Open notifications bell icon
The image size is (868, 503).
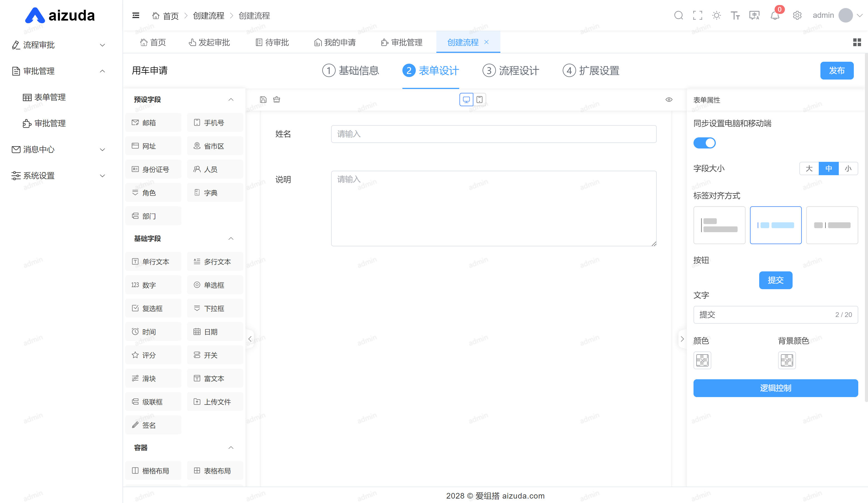click(x=775, y=16)
